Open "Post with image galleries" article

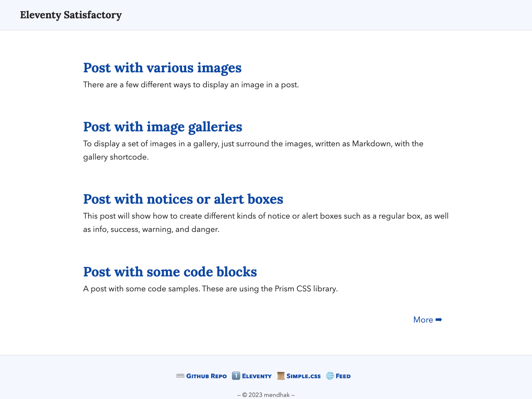pyautogui.click(x=163, y=127)
